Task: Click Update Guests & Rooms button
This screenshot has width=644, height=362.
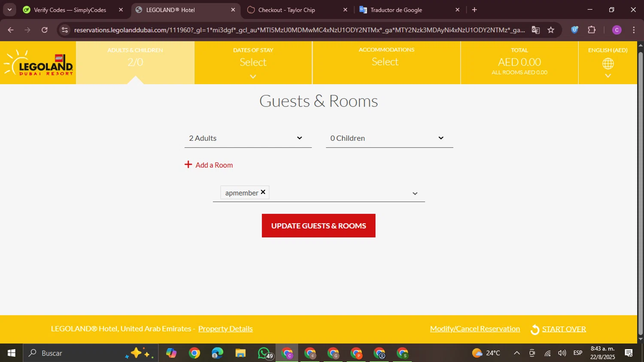Action: tap(319, 226)
